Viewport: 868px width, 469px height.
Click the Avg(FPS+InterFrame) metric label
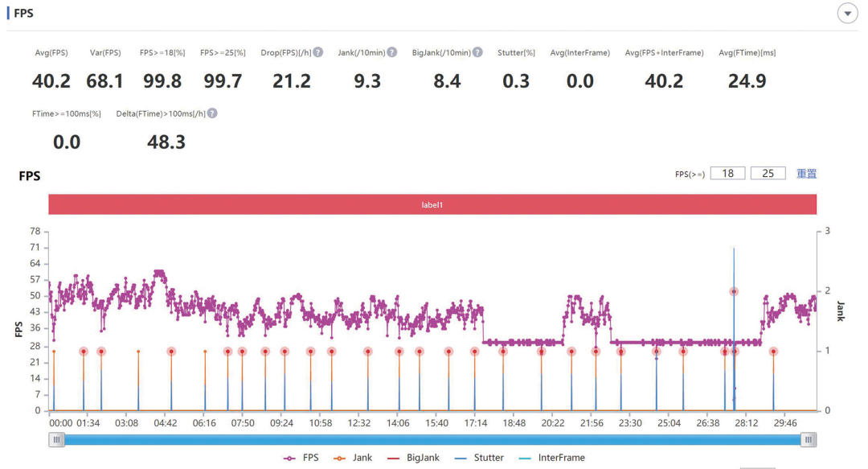pyautogui.click(x=665, y=52)
